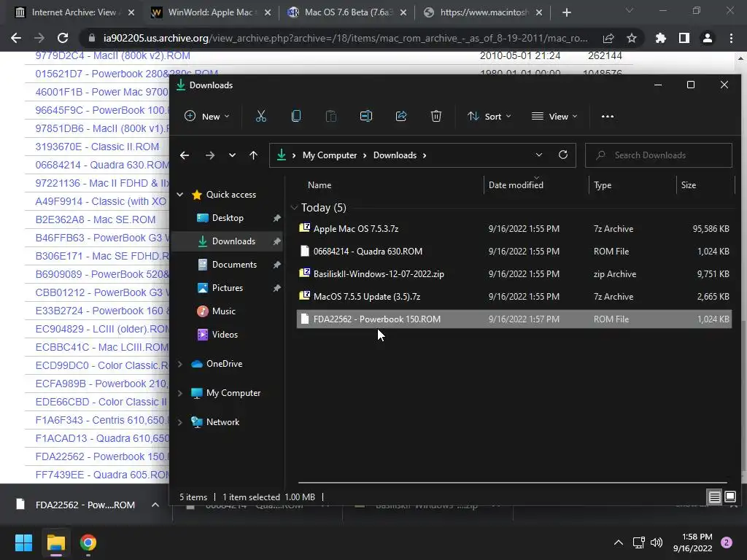Open Chrome profile avatar icon

point(708,38)
